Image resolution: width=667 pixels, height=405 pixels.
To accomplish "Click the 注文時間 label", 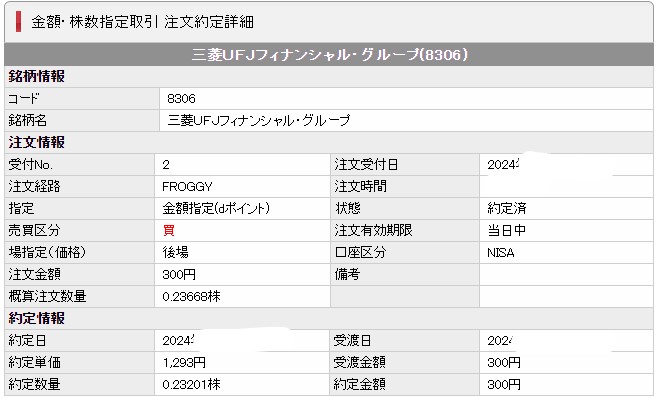I will [x=360, y=186].
